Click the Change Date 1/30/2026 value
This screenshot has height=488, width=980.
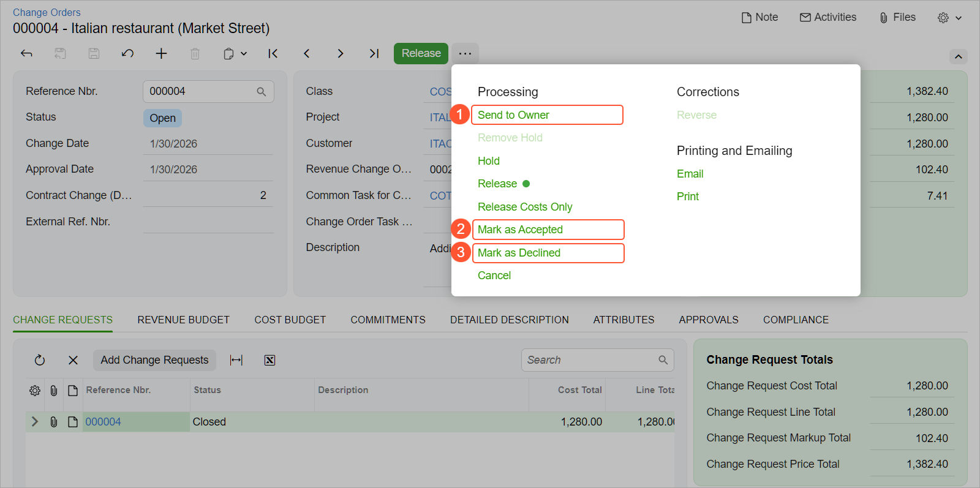(173, 144)
